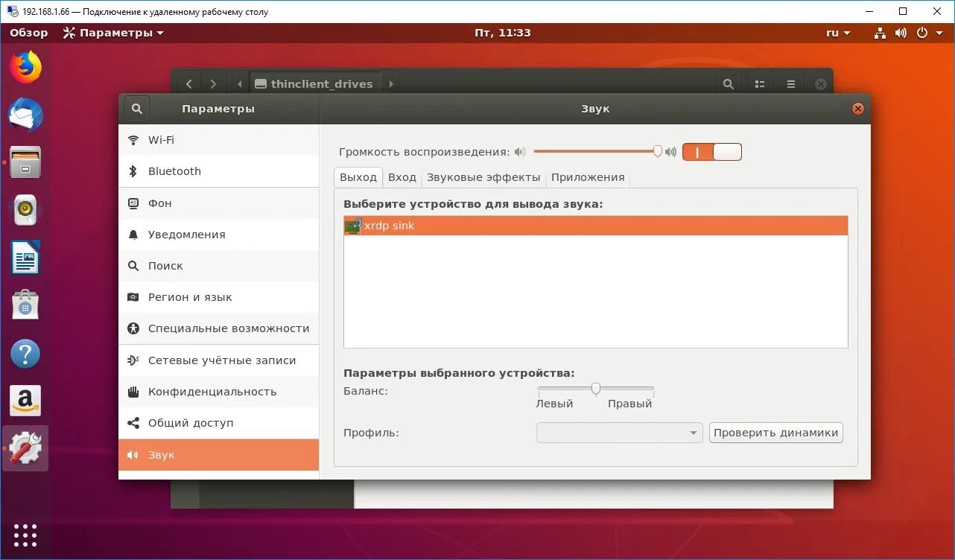Go forward in Files window
The width and height of the screenshot is (955, 560).
213,84
